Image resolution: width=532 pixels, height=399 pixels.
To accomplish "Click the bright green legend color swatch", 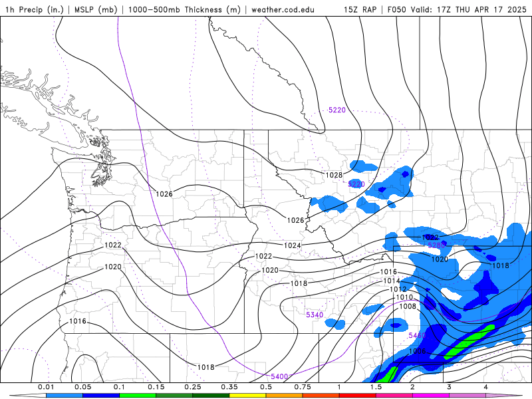I will pos(138,396).
